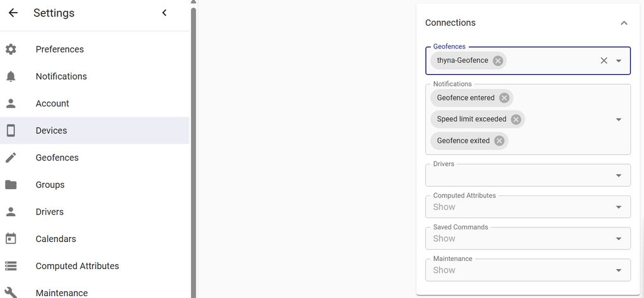
Task: Remove the Geofence exited notification chip
Action: 499,141
